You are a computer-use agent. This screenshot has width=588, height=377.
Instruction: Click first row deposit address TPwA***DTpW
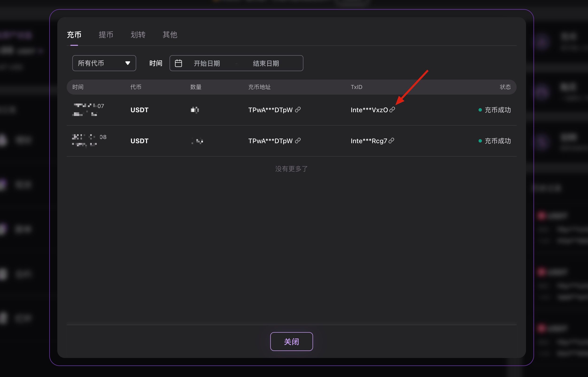(270, 110)
